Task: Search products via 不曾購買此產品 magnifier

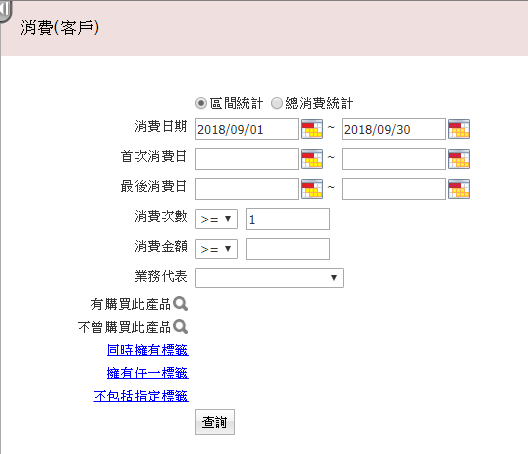Action: pos(180,327)
